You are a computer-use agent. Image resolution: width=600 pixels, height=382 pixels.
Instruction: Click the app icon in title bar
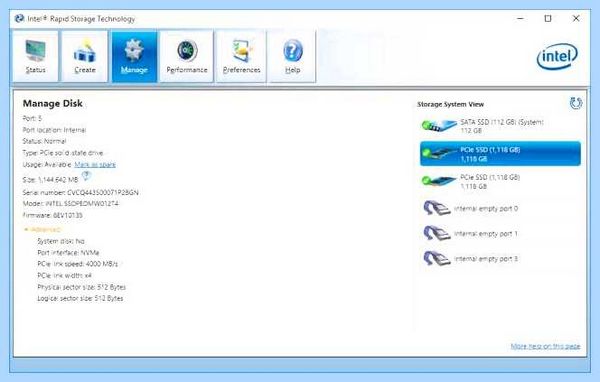tap(19, 18)
